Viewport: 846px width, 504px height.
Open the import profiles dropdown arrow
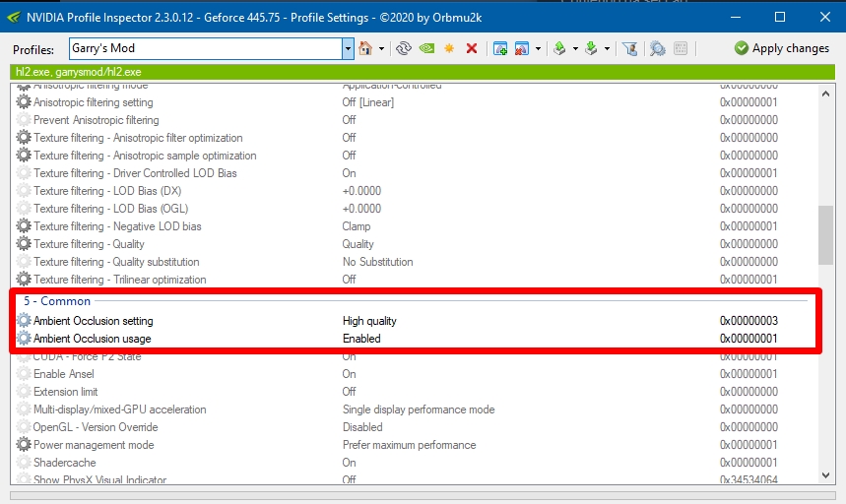pyautogui.click(x=607, y=48)
